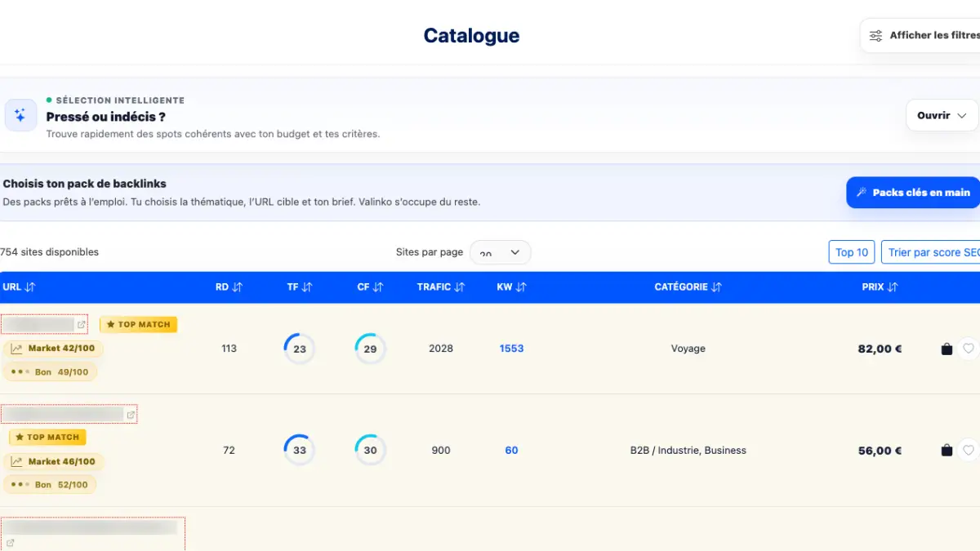
Task: Open the 1553 keywords link
Action: click(511, 349)
